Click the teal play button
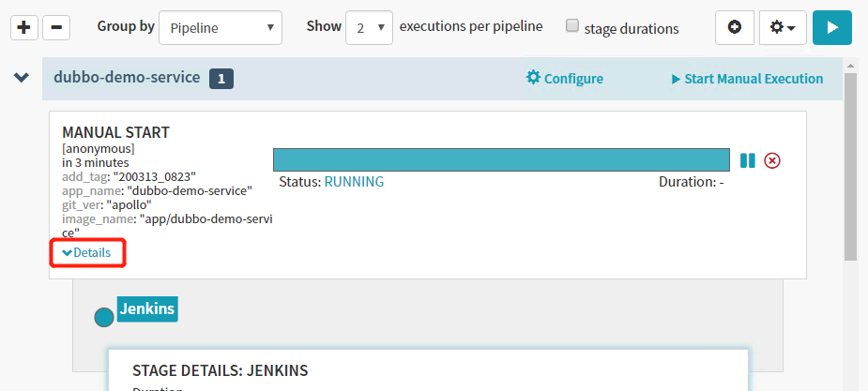 click(x=831, y=28)
